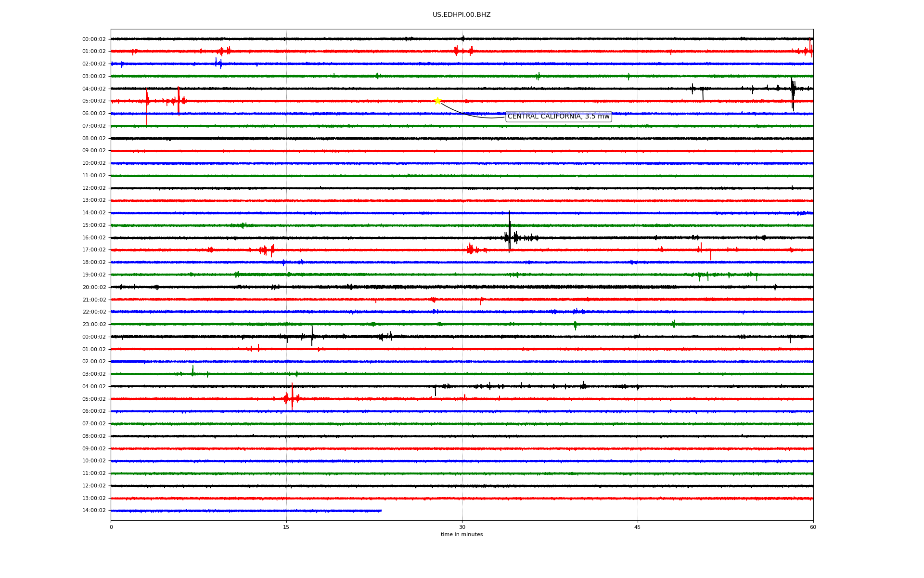
Task: Click the 15 tick on x-axis
Action: [286, 527]
